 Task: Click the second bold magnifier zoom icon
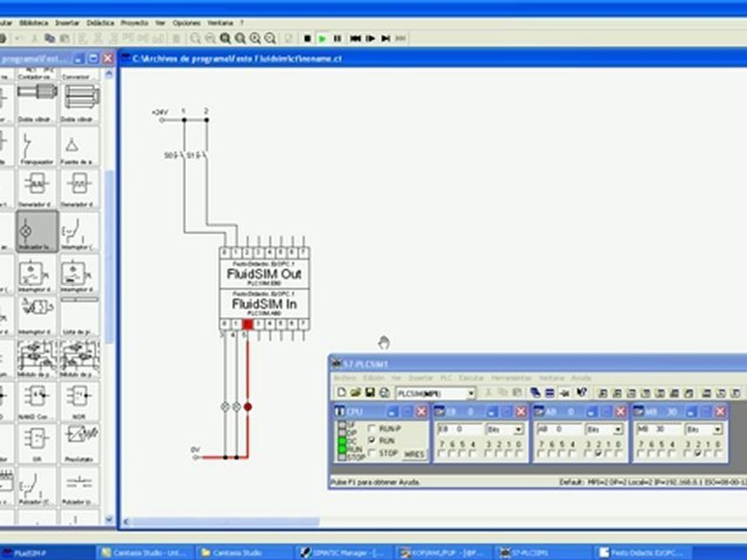pyautogui.click(x=240, y=39)
